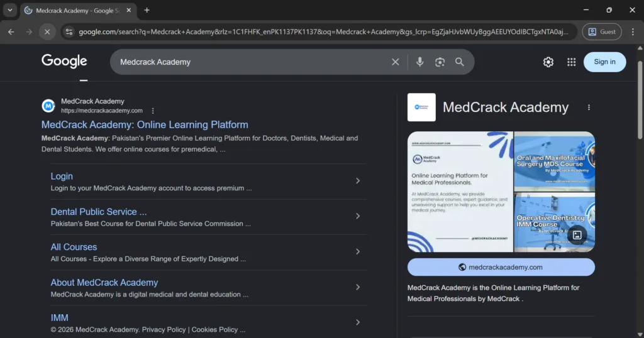Focus the browser address bar URL
Viewport: 644px width, 338px height.
click(323, 31)
